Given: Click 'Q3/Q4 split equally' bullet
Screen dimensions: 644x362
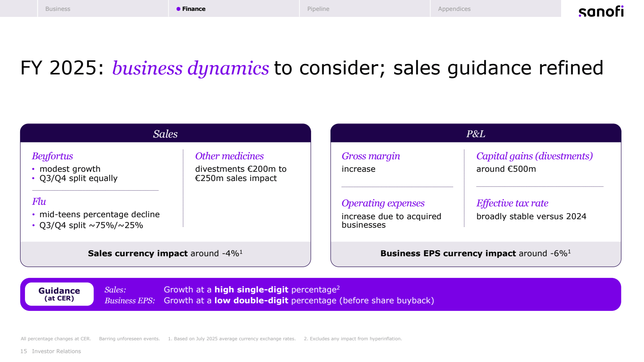Looking at the screenshot, I should 78,178.
